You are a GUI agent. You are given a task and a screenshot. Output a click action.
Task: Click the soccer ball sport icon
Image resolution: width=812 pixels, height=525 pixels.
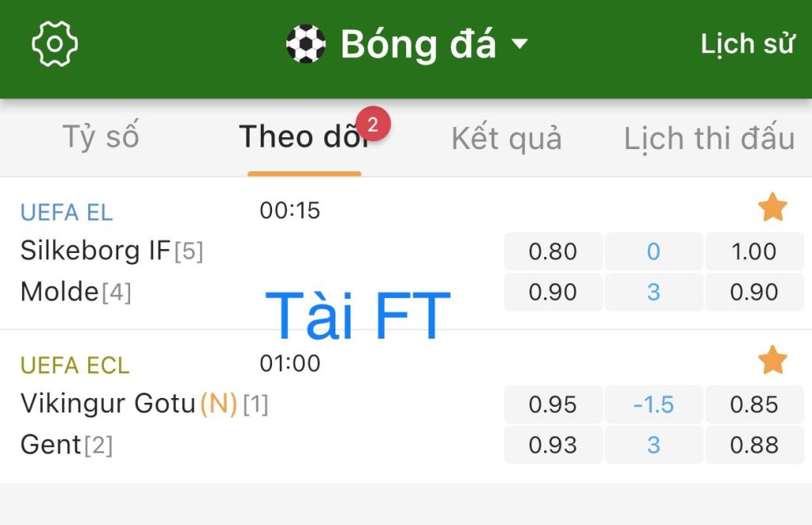tap(305, 44)
